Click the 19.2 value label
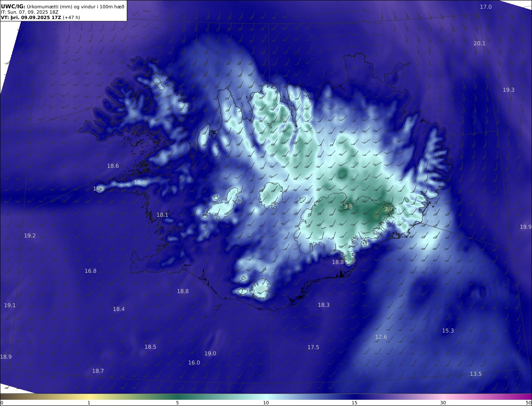532x406 pixels. 30,236
